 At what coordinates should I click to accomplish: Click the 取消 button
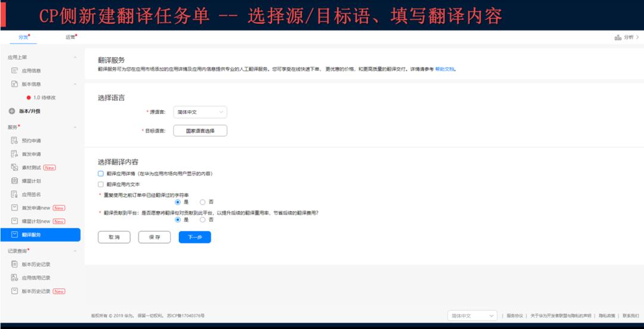pyautogui.click(x=114, y=237)
